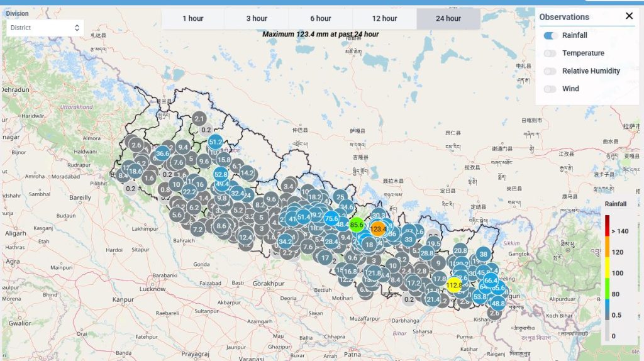
Task: Toggle the Rainfall observation switch
Action: click(550, 35)
